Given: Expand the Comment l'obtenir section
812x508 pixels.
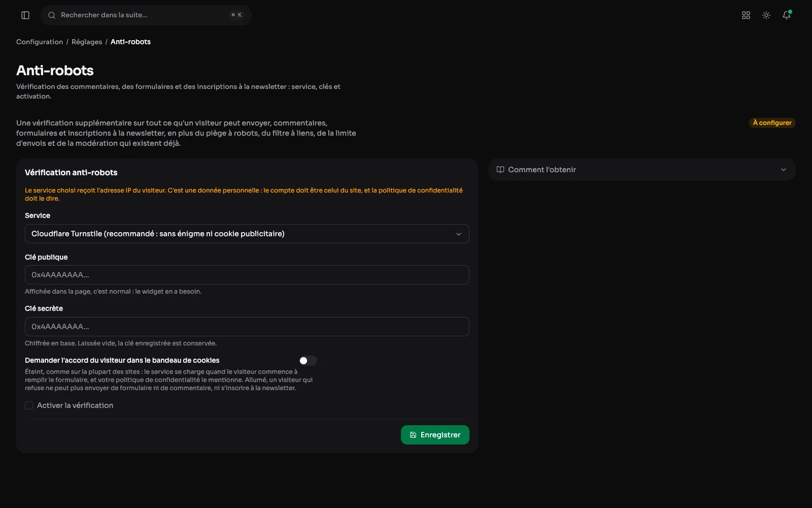Looking at the screenshot, I should pyautogui.click(x=642, y=170).
